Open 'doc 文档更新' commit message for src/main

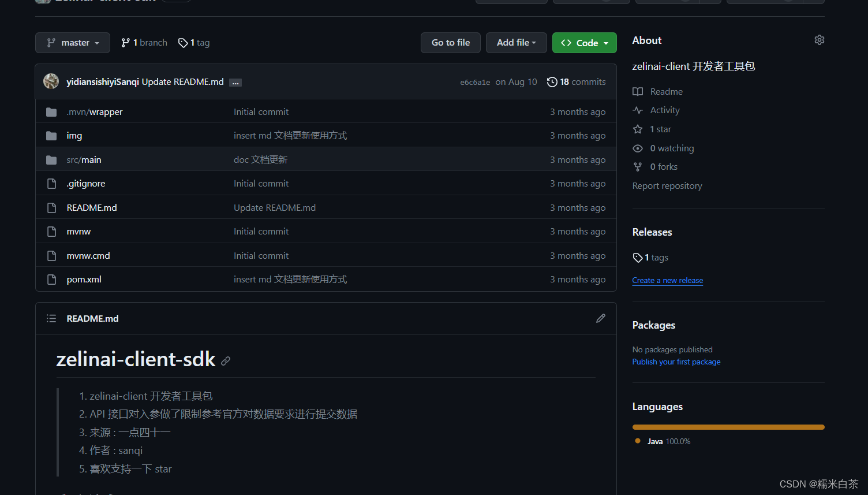(261, 160)
